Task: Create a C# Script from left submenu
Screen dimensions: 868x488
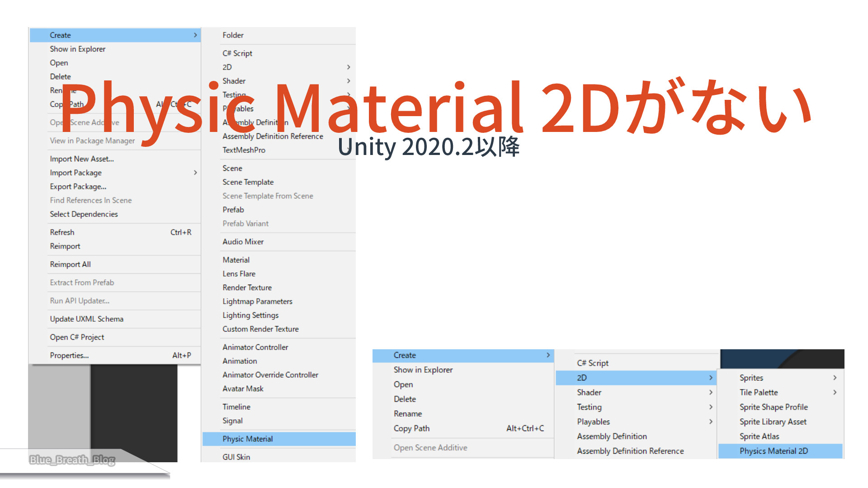Action: click(237, 53)
